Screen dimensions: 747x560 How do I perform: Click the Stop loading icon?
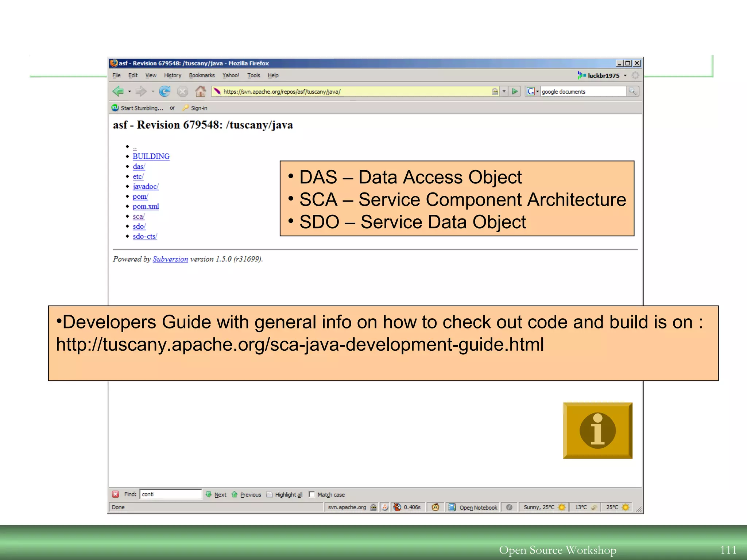click(x=182, y=91)
